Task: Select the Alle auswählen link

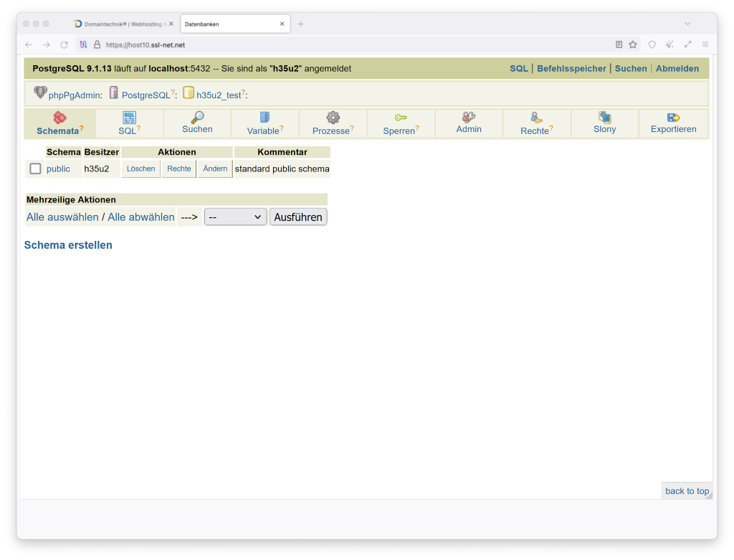Action: click(x=62, y=217)
